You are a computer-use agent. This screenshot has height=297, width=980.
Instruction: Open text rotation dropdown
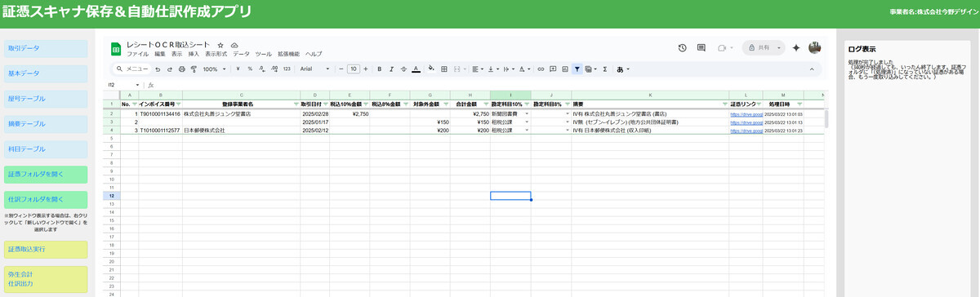pos(524,69)
